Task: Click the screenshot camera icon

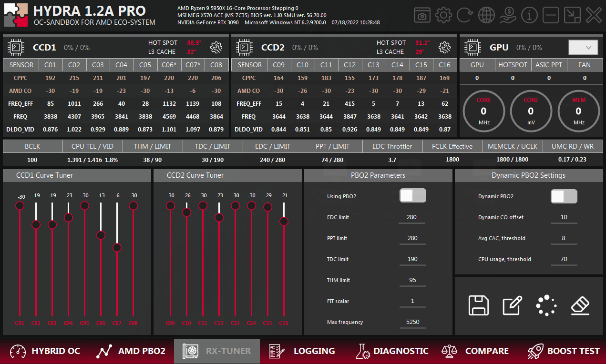Action: point(422,15)
